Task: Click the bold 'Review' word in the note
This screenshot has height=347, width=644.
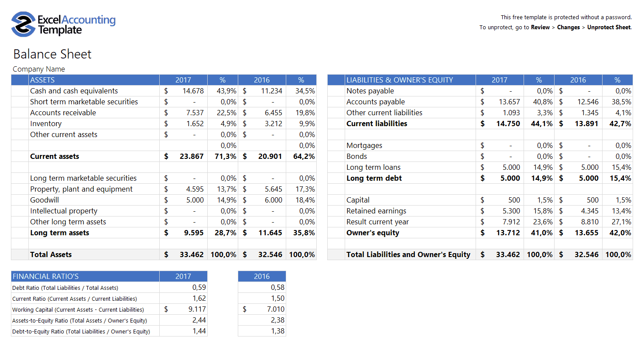Action: coord(540,27)
